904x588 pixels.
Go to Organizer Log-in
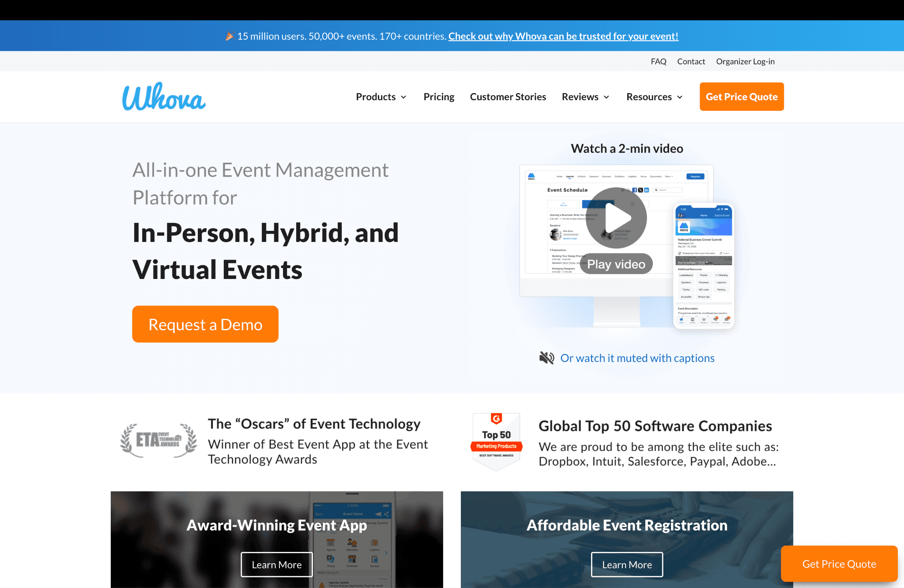click(745, 61)
